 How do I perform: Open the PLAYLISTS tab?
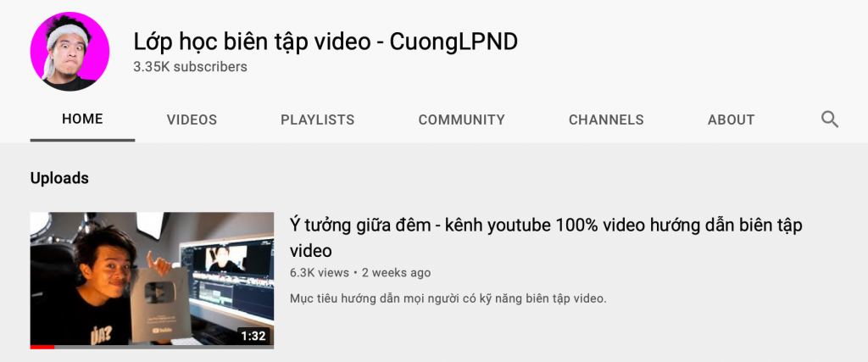(317, 120)
